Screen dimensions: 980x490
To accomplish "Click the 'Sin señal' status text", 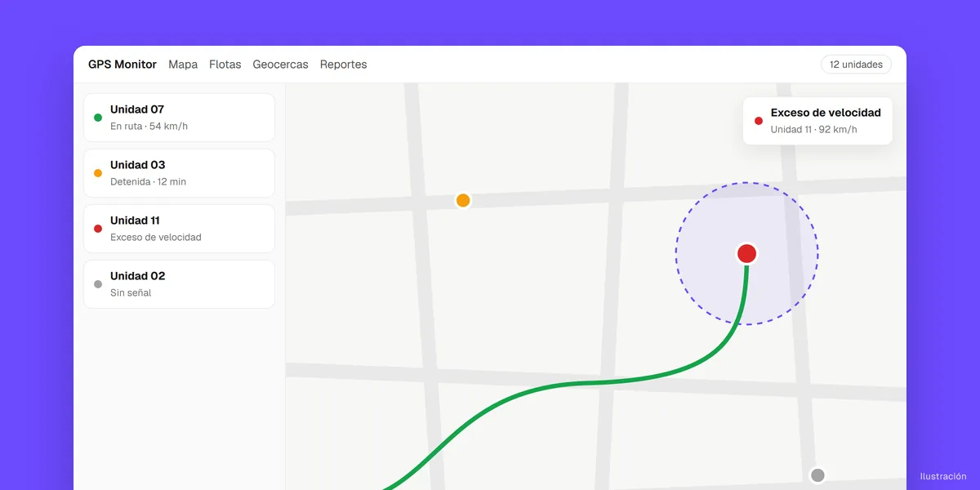I will click(x=131, y=293).
